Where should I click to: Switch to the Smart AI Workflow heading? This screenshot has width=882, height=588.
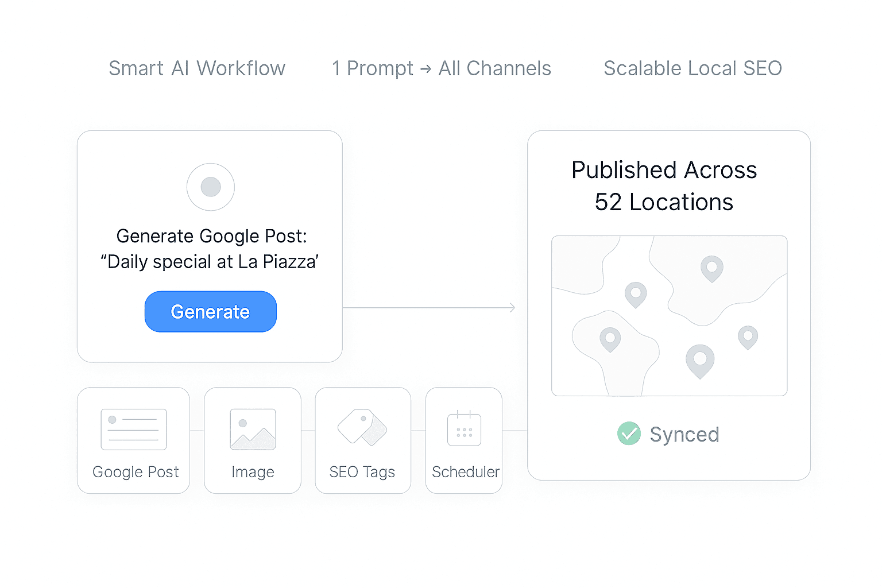coord(197,68)
